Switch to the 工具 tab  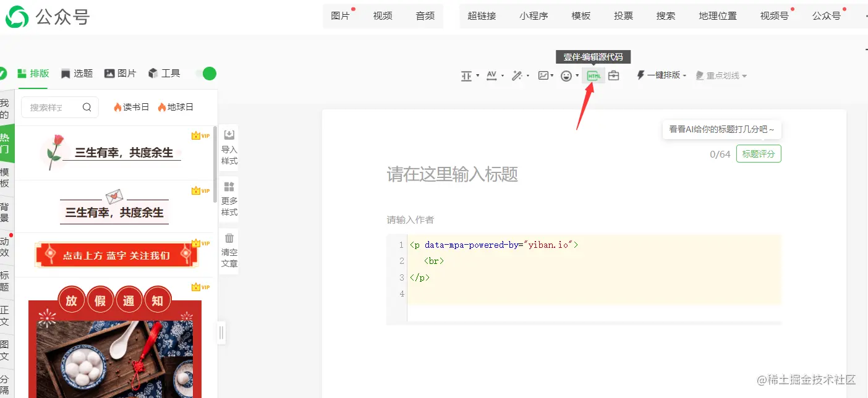164,73
